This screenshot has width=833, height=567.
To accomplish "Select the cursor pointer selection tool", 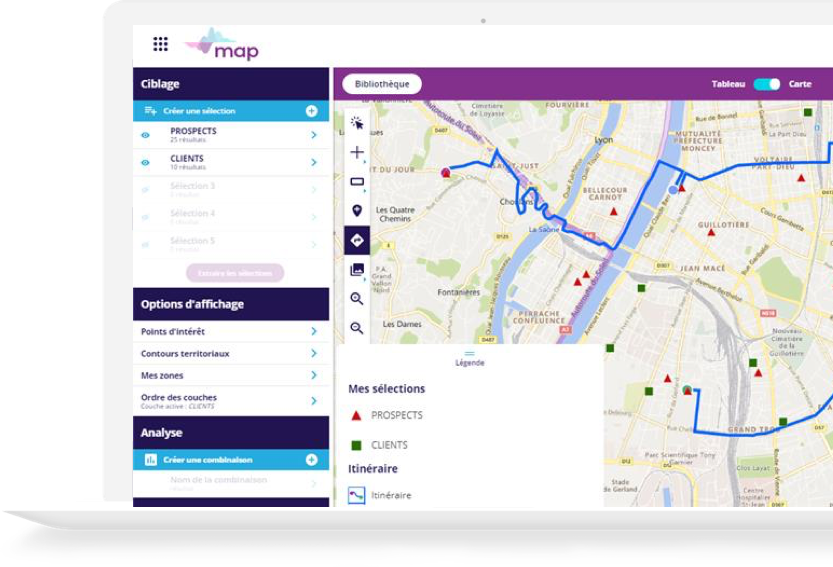I will (x=357, y=123).
